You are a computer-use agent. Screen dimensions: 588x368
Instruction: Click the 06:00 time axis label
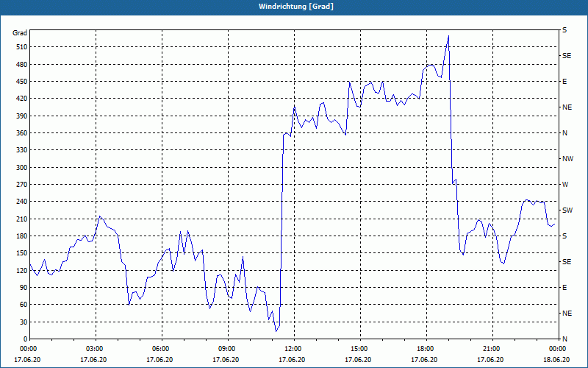pos(159,349)
